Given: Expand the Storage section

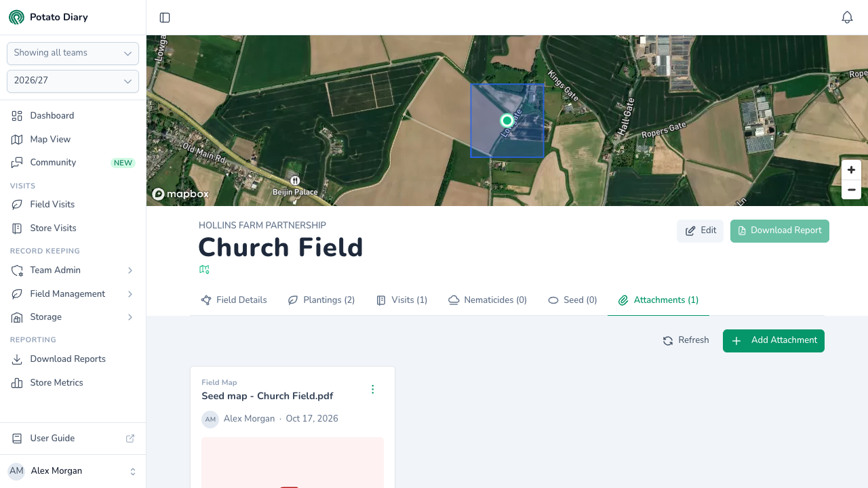Looking at the screenshot, I should (x=73, y=317).
